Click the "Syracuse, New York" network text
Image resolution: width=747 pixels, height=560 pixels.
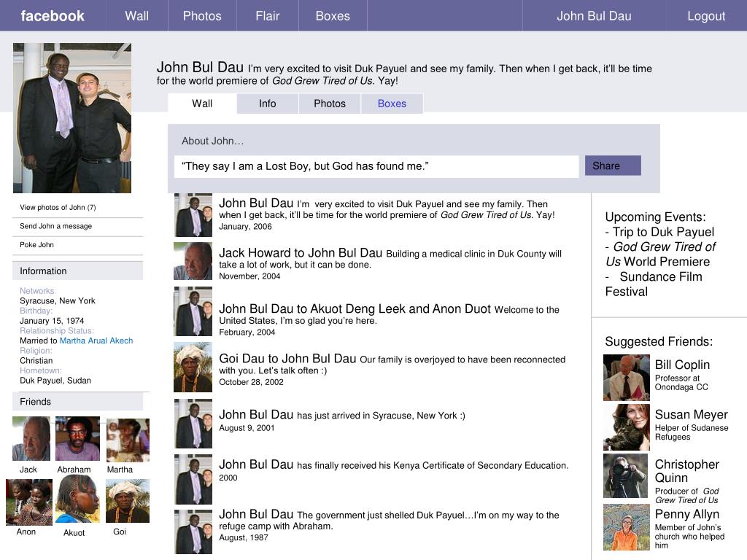58,301
